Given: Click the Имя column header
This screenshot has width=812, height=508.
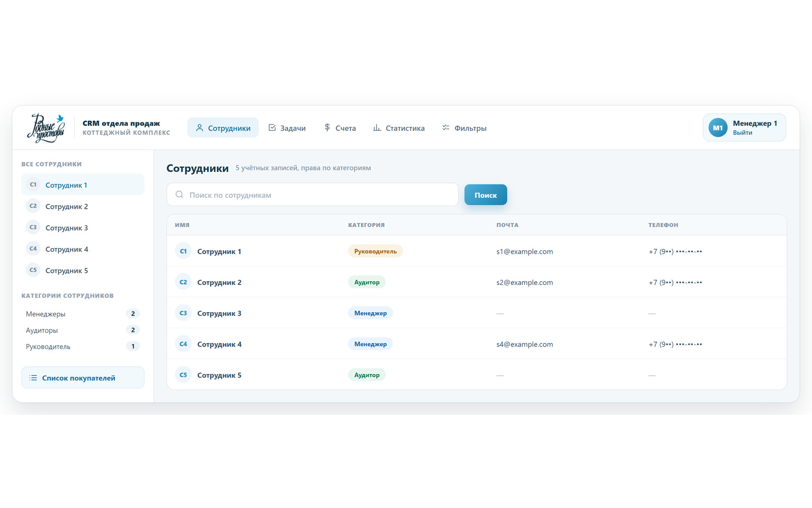Looking at the screenshot, I should click(182, 225).
